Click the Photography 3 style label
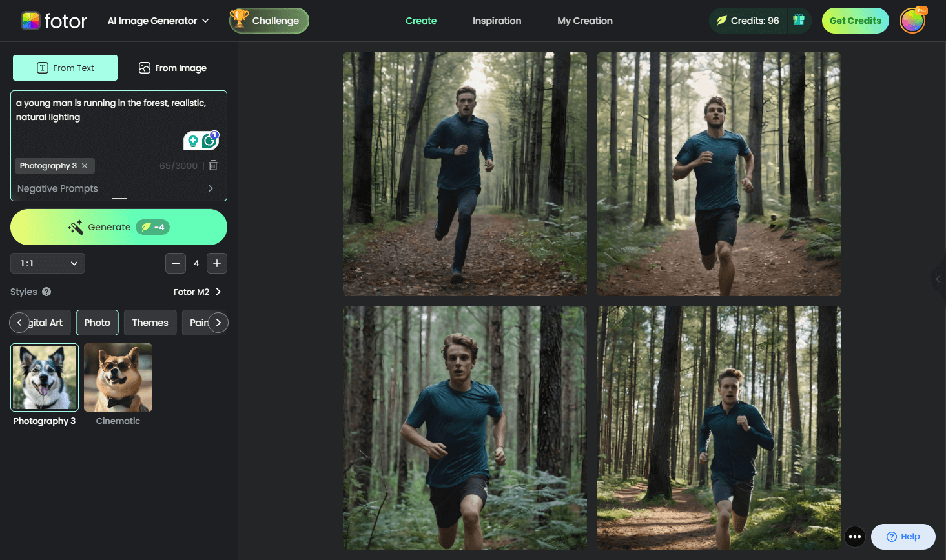This screenshot has height=560, width=946. click(x=45, y=421)
